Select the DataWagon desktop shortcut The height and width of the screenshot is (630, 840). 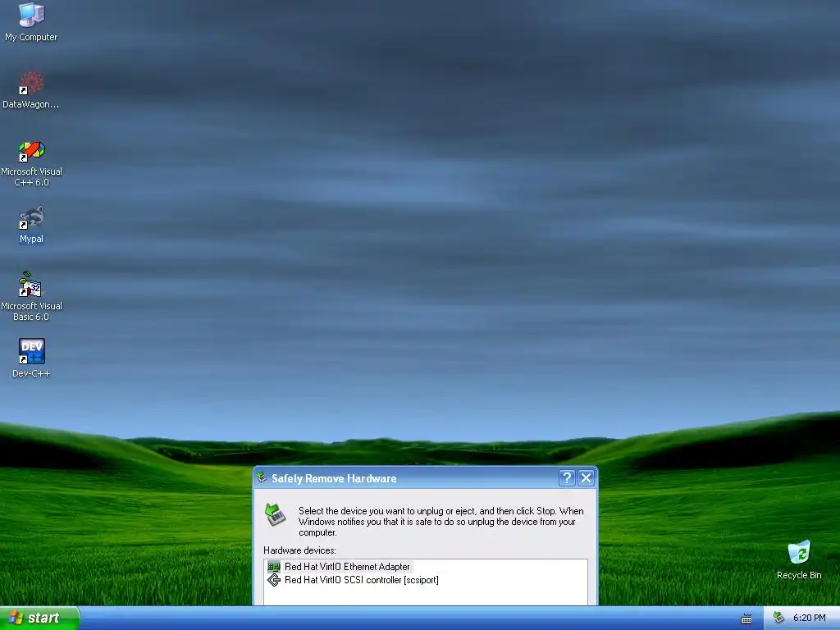31,89
